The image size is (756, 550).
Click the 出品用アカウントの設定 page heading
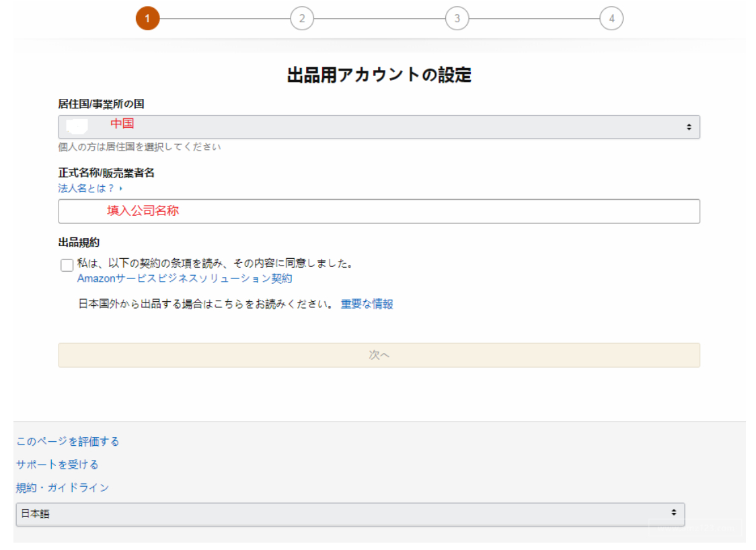coord(379,75)
